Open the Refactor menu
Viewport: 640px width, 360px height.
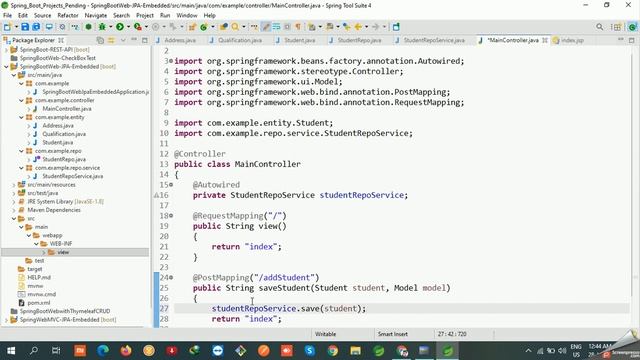pyautogui.click(x=68, y=15)
